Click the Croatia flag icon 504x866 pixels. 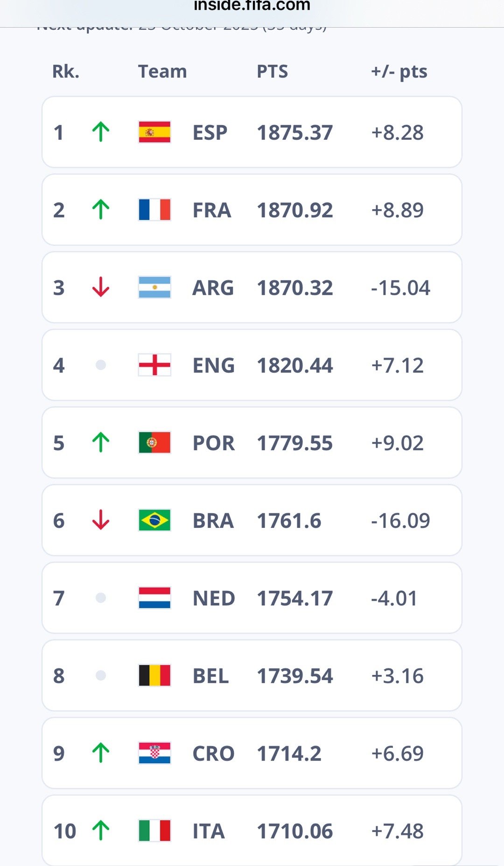[x=154, y=753]
